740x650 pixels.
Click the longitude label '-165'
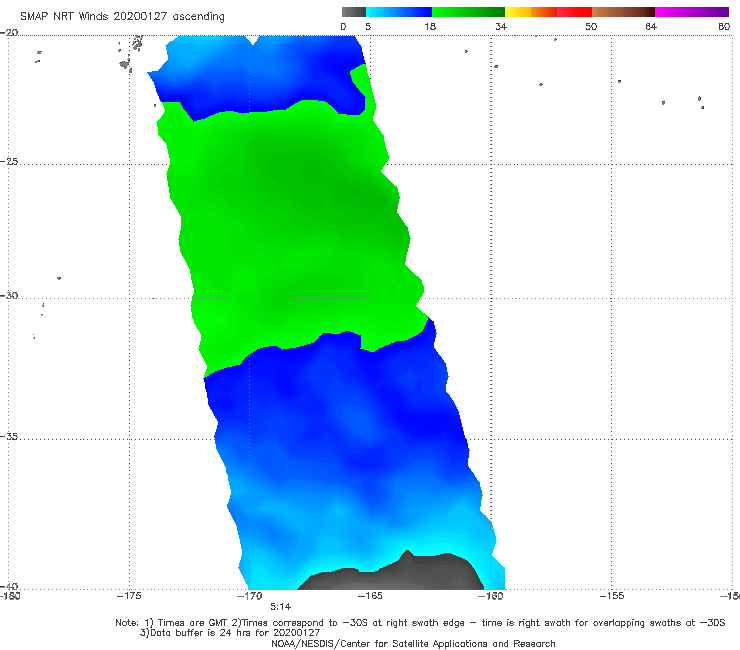pos(370,596)
